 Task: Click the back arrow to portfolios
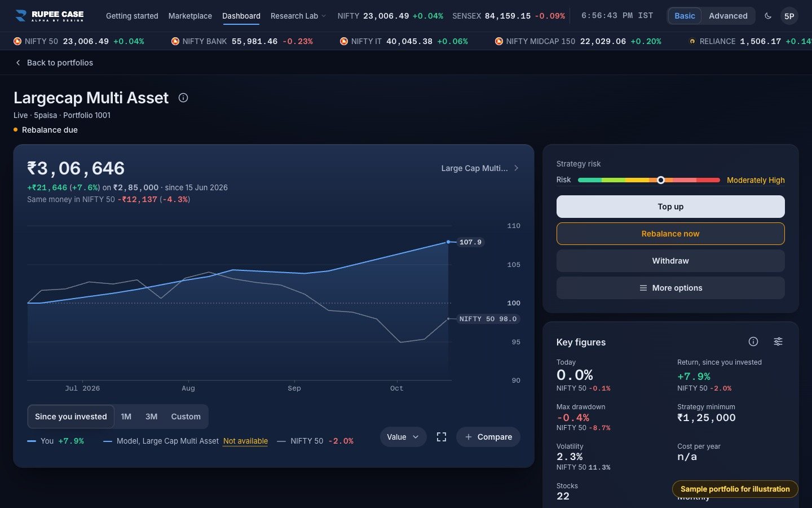[18, 63]
